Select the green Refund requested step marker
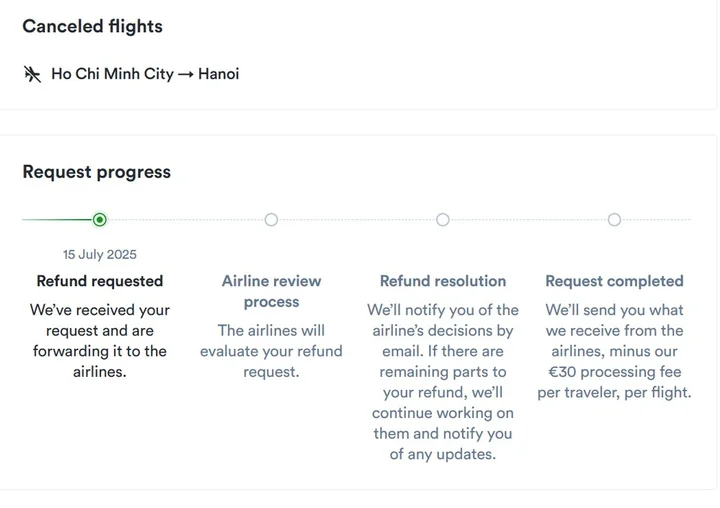 (x=100, y=220)
